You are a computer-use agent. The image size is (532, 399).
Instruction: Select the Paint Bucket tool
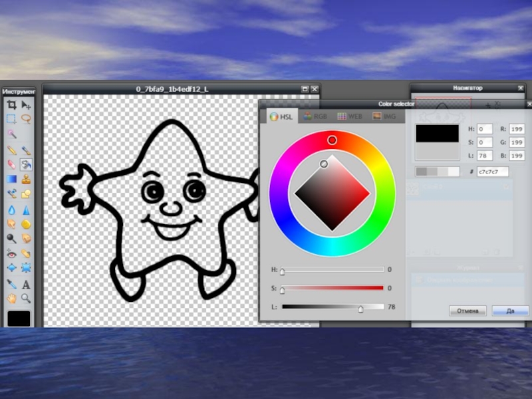point(26,164)
